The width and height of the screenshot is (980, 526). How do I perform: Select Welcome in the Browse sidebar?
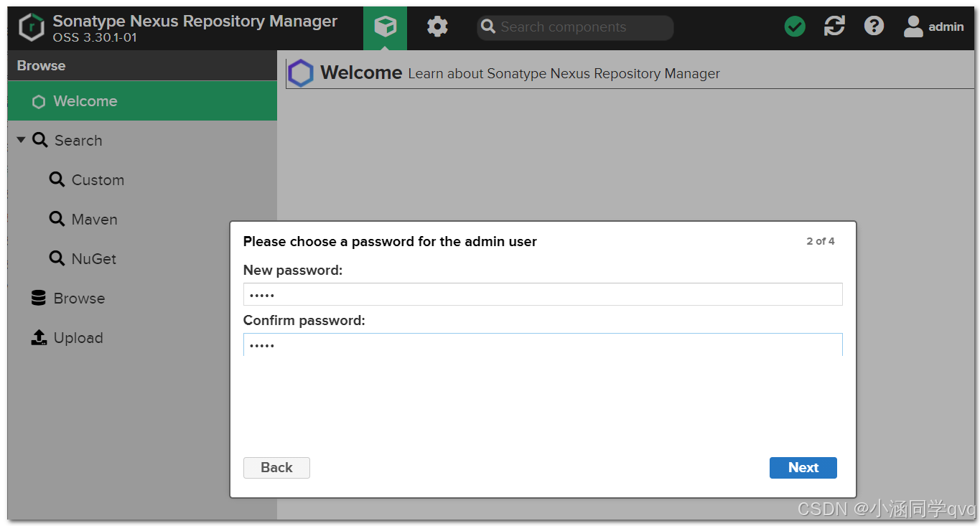pyautogui.click(x=142, y=101)
